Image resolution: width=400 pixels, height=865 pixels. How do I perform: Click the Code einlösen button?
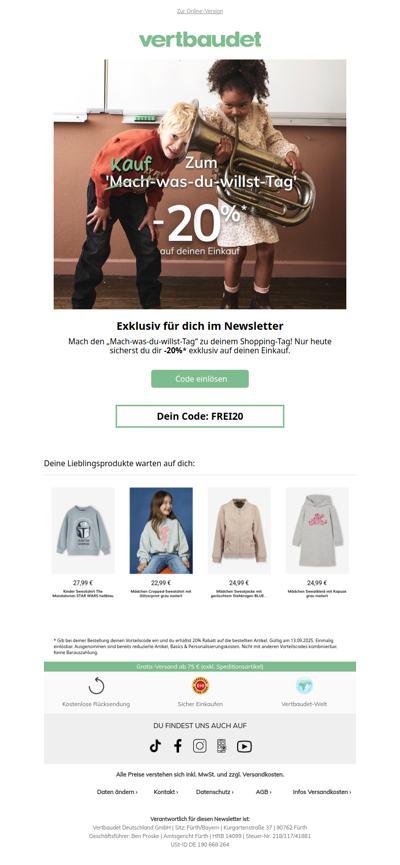[200, 379]
